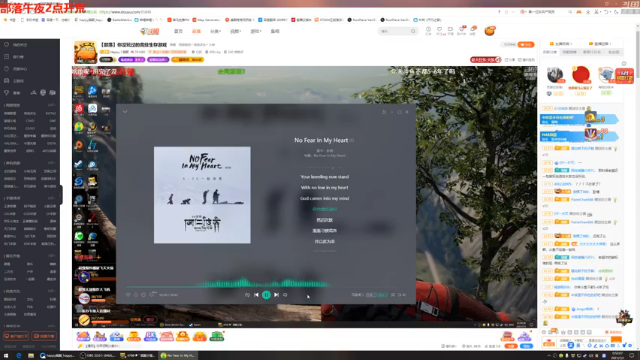The height and width of the screenshot is (360, 640).
Task: Open the No Fear In My Heart album cover
Action: point(202,195)
